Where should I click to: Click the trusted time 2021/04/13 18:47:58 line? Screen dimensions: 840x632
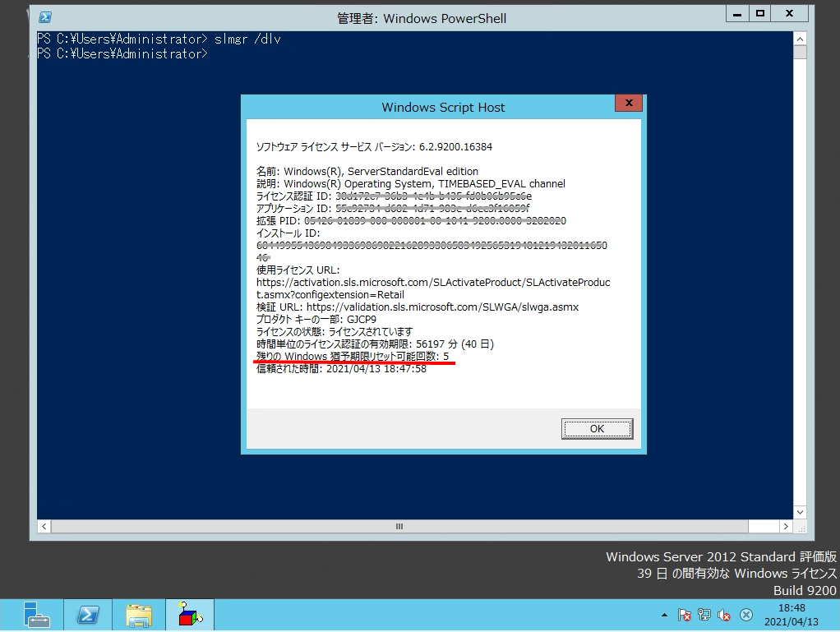point(341,368)
